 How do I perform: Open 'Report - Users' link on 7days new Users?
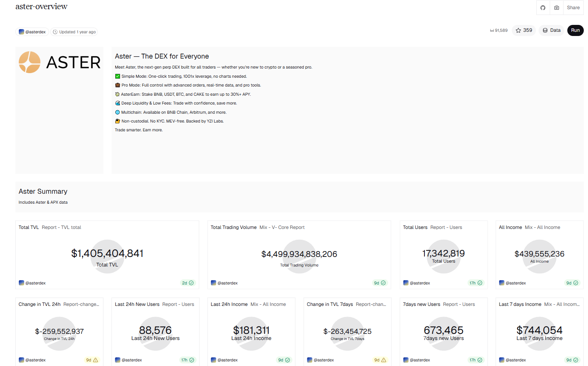[459, 304]
